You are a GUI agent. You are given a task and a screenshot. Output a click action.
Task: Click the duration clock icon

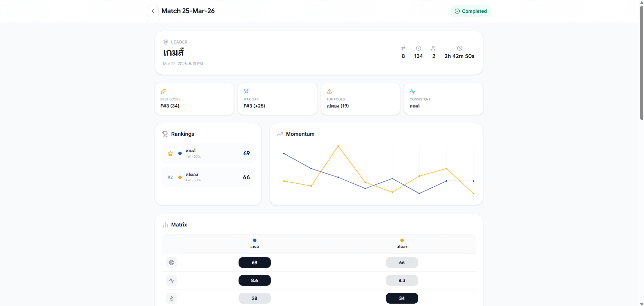[x=459, y=48]
